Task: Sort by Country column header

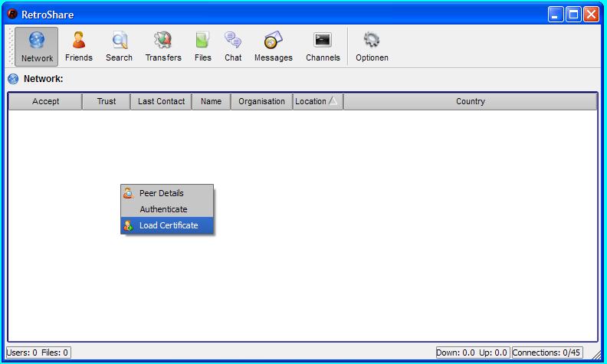Action: (x=471, y=101)
